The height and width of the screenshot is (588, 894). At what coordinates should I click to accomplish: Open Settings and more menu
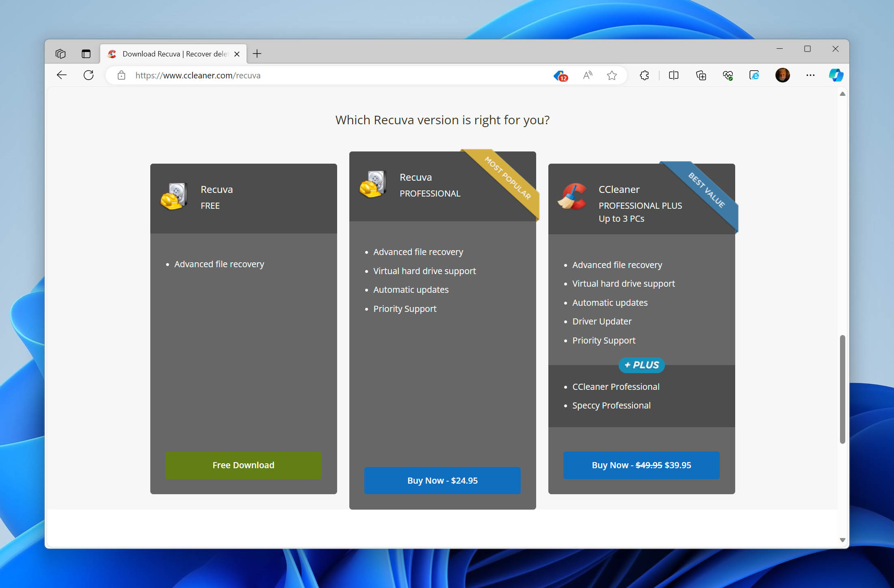click(810, 75)
